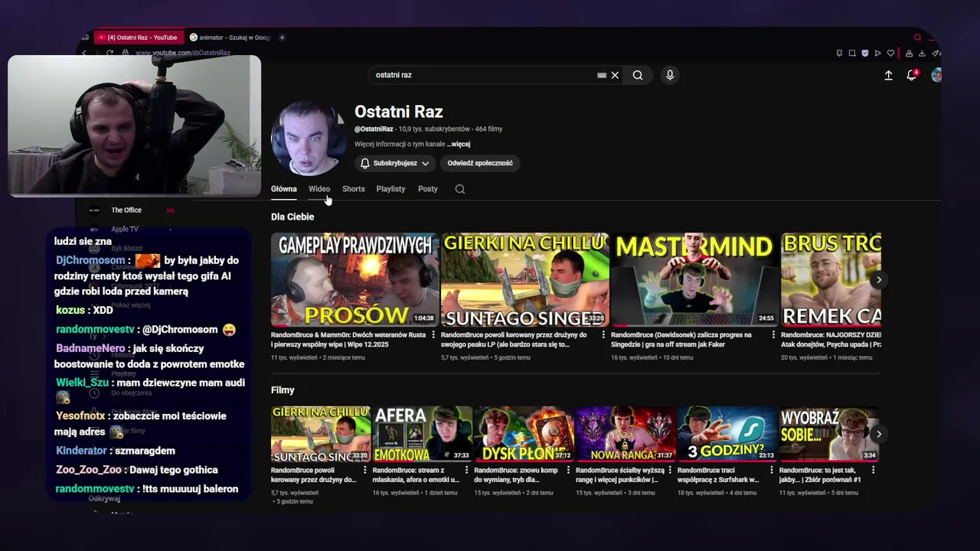Open options for 'traci współpracę z Surfshark' video

coord(772,471)
